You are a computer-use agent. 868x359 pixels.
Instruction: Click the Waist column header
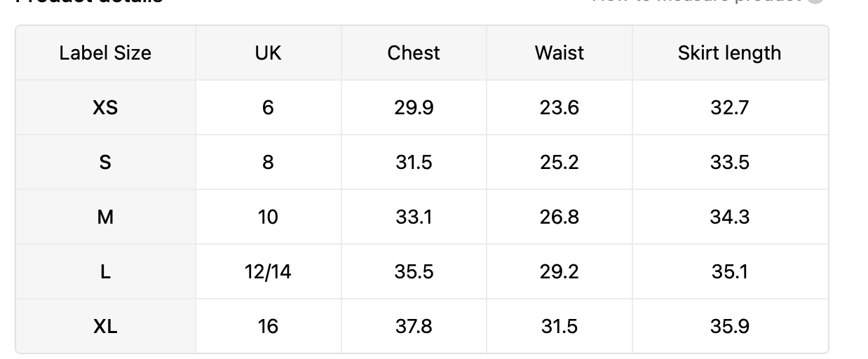pos(560,53)
